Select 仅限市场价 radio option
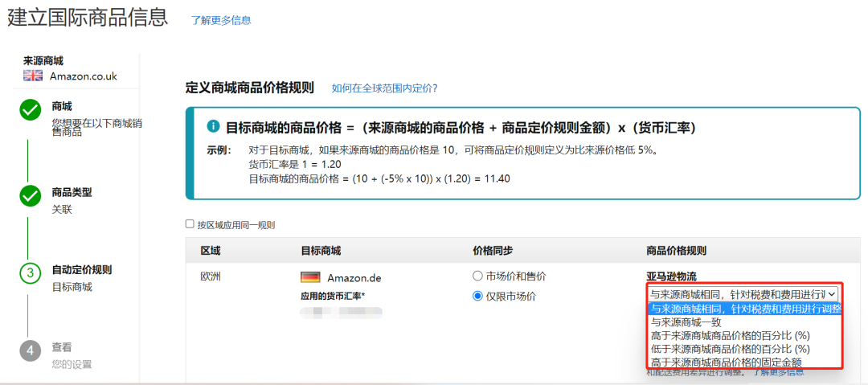The width and height of the screenshot is (868, 385). click(x=477, y=297)
